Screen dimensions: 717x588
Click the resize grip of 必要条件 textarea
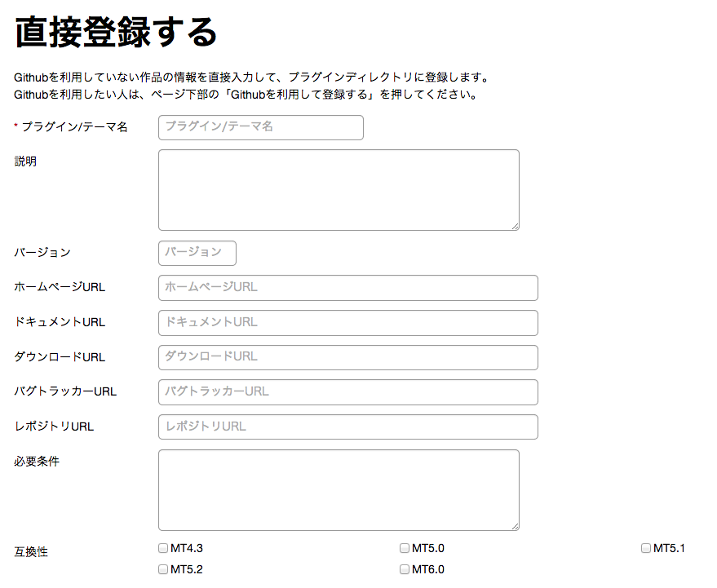516,526
